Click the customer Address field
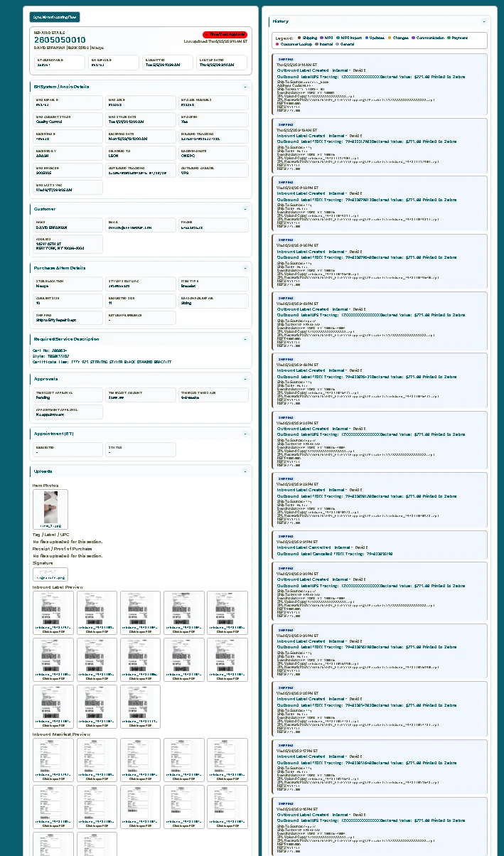Screen dimensions: 504x856 coord(68,244)
